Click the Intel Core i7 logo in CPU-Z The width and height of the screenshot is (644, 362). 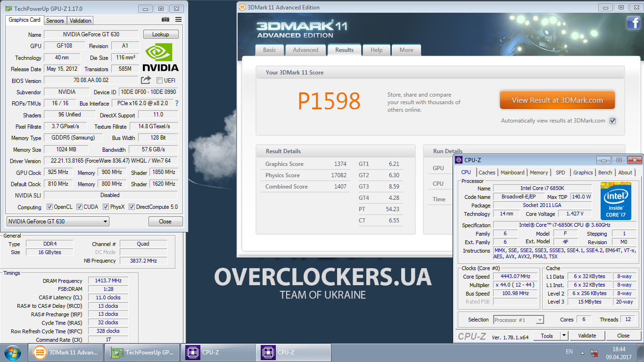(616, 201)
